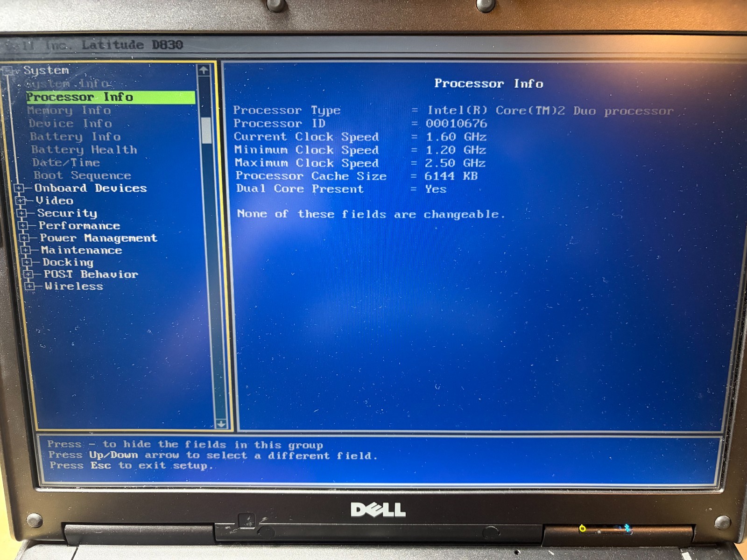Image resolution: width=747 pixels, height=560 pixels.
Task: Expand the Wireless group
Action: tap(30, 286)
